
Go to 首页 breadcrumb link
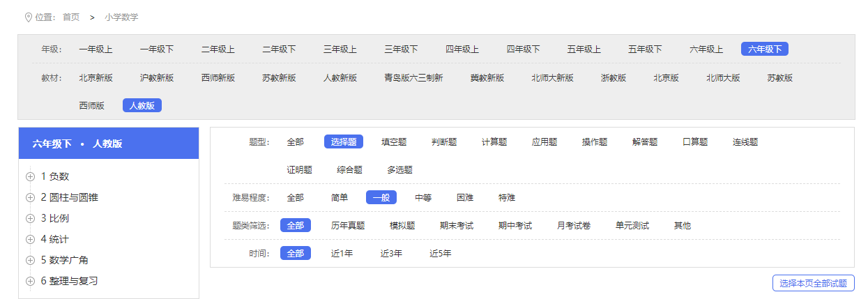71,17
